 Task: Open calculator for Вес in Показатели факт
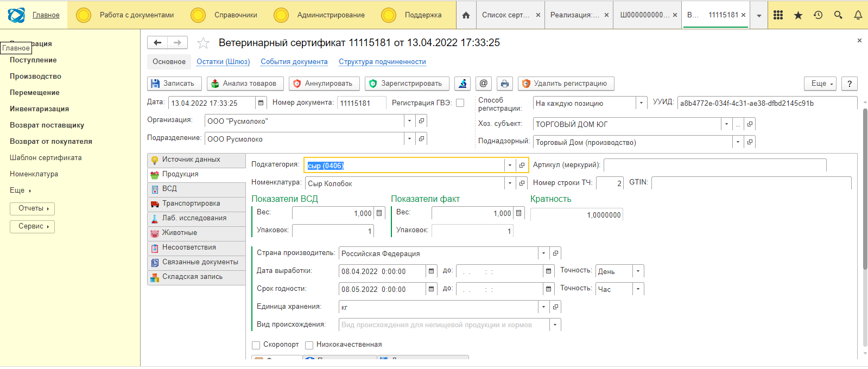tap(519, 213)
